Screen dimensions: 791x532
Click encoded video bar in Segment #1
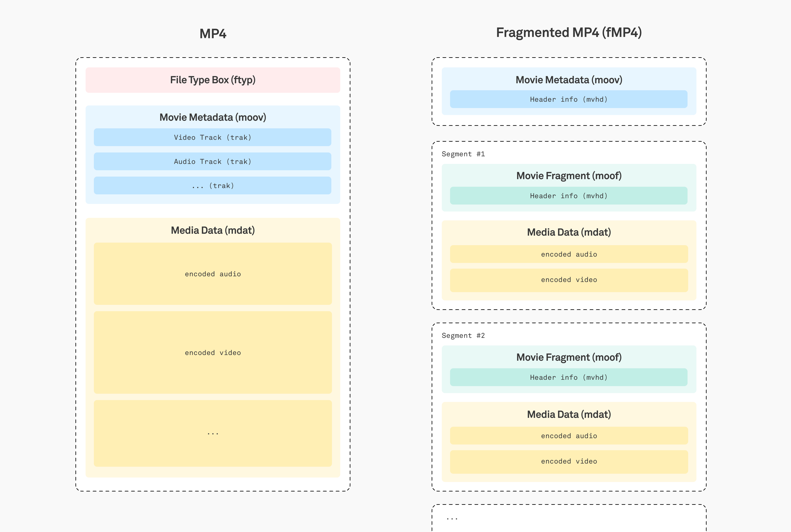click(569, 280)
